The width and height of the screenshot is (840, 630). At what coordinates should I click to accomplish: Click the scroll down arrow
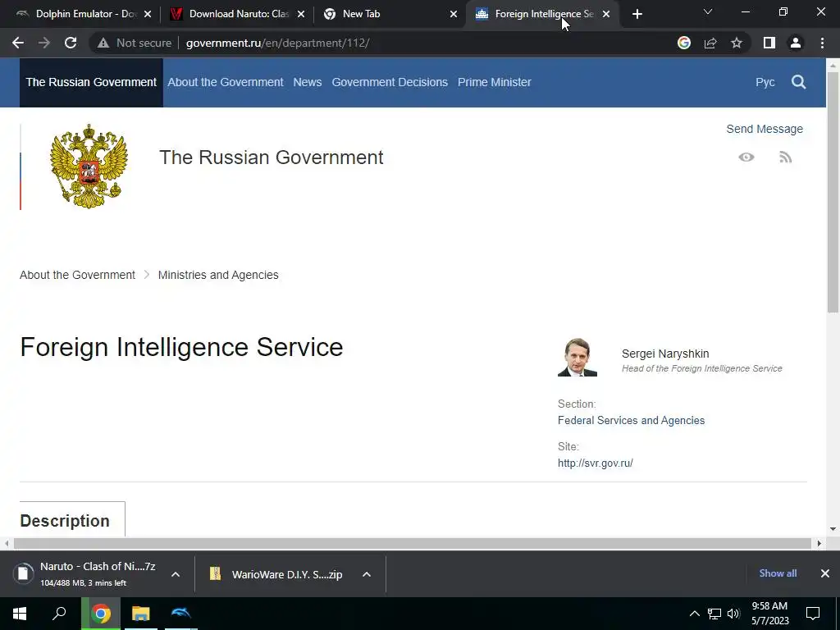[x=833, y=529]
